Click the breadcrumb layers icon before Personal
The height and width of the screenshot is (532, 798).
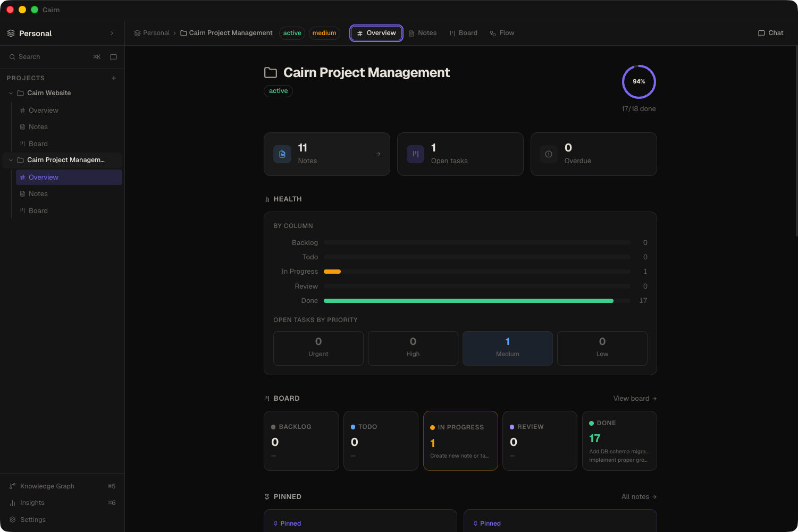point(137,33)
